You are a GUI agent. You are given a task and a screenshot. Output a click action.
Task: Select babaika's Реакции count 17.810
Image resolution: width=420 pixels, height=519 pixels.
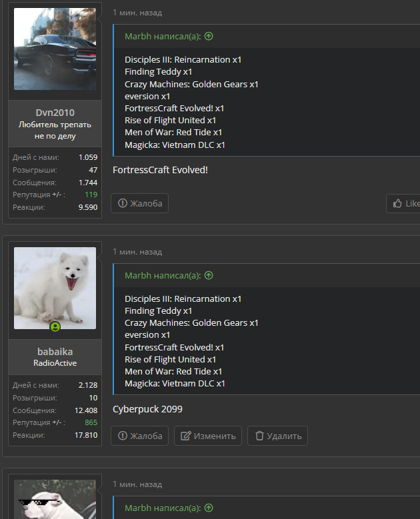coord(86,435)
